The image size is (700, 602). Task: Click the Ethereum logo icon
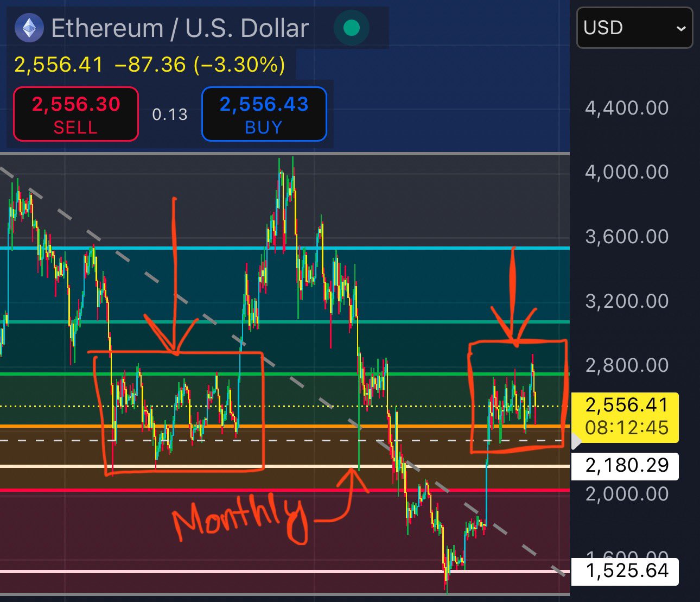click(x=29, y=28)
